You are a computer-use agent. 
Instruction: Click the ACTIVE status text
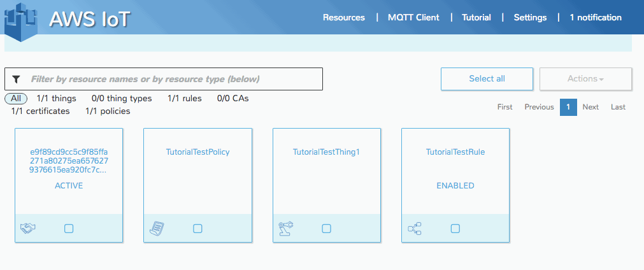(69, 185)
